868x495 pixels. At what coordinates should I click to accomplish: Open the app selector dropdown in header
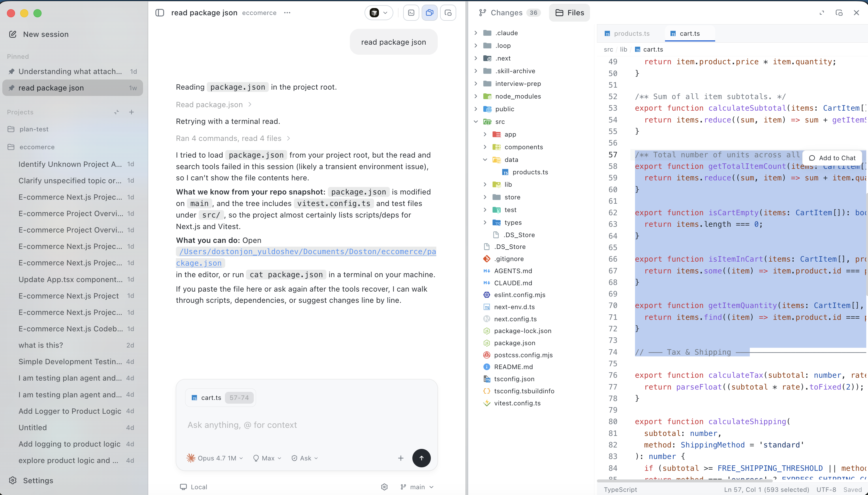point(379,13)
